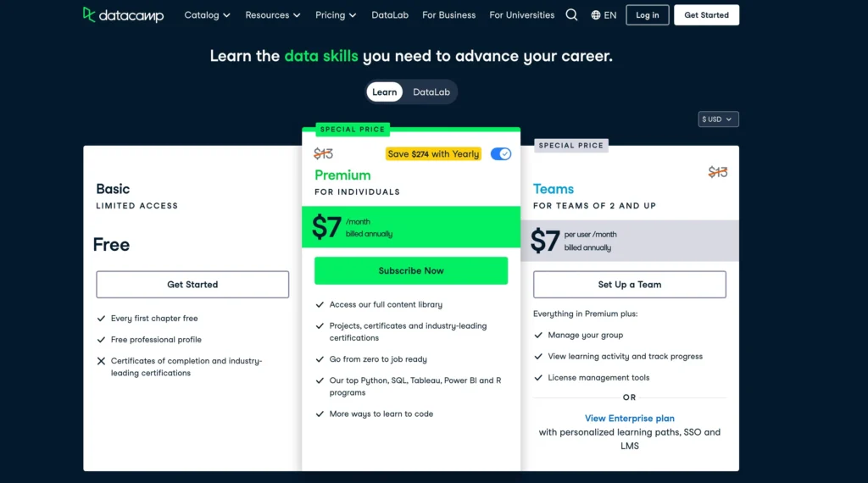Click 'Free professional profile' text
Viewport: 868px width, 483px height.
[x=156, y=340]
